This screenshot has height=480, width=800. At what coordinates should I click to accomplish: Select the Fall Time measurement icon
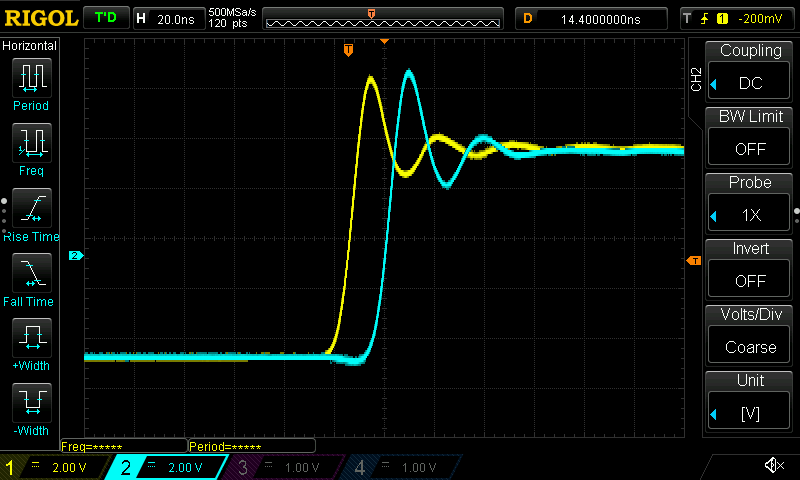32,273
